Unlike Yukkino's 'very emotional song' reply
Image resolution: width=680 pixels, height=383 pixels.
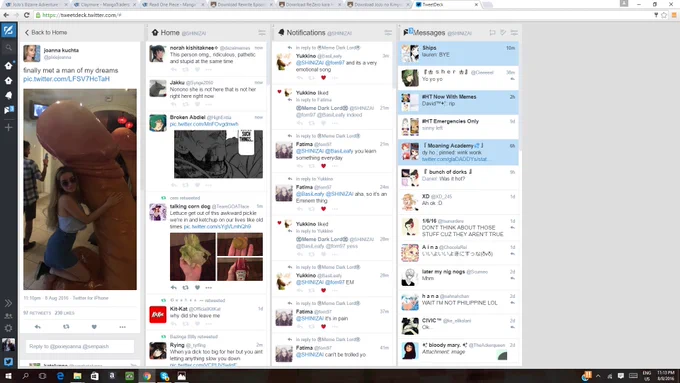323,78
